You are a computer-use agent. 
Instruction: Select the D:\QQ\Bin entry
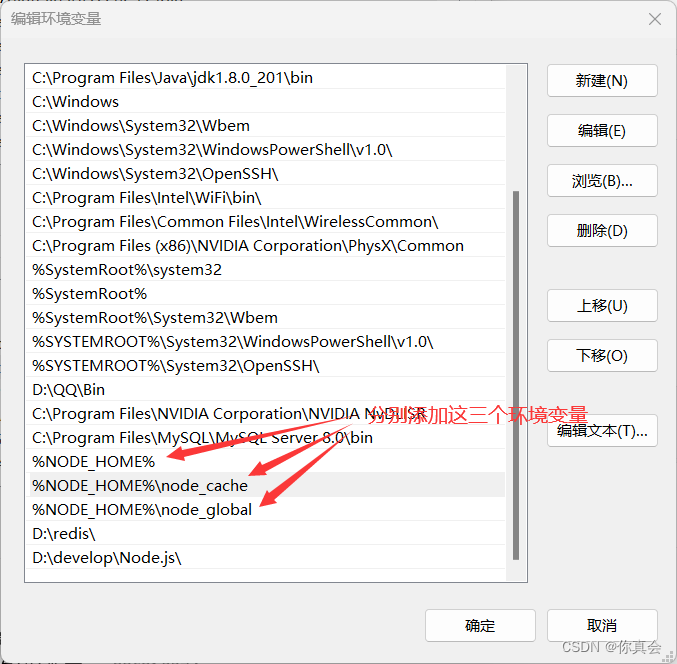(x=266, y=390)
